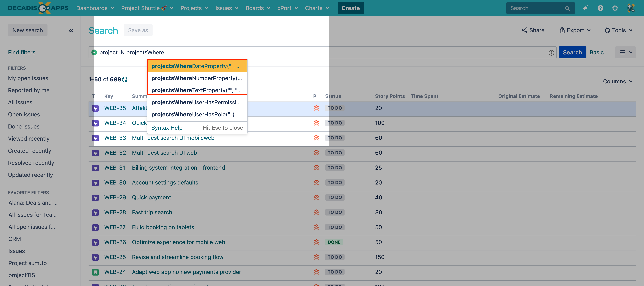Open the feedback megaphone icon
This screenshot has width=644, height=286.
pos(586,8)
